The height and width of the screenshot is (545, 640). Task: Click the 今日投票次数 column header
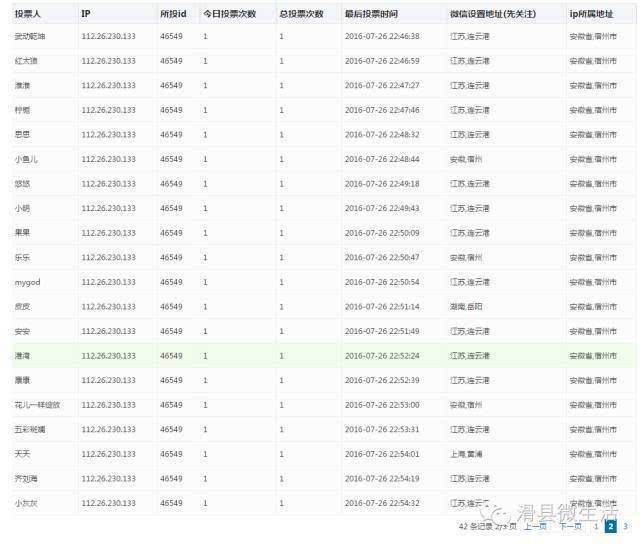click(230, 14)
